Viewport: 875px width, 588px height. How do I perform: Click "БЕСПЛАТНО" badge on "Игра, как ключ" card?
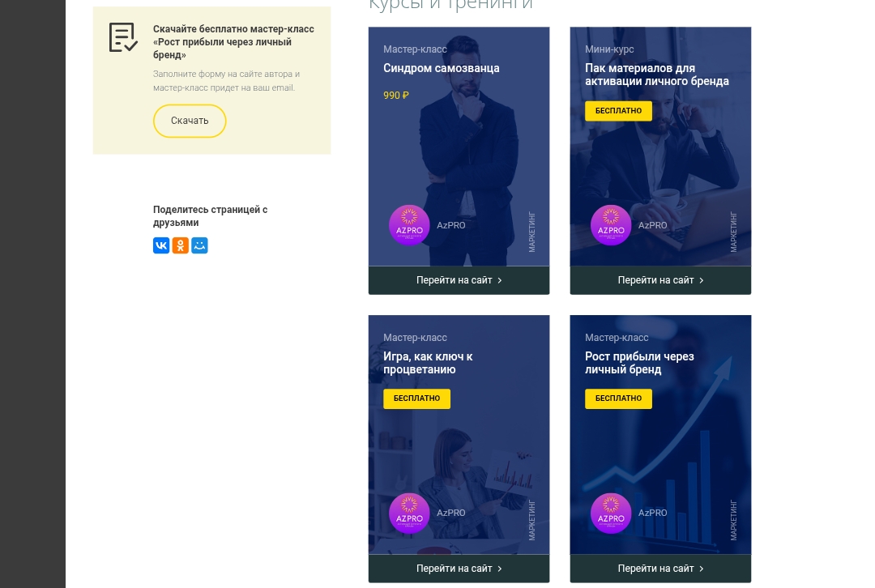pyautogui.click(x=416, y=398)
